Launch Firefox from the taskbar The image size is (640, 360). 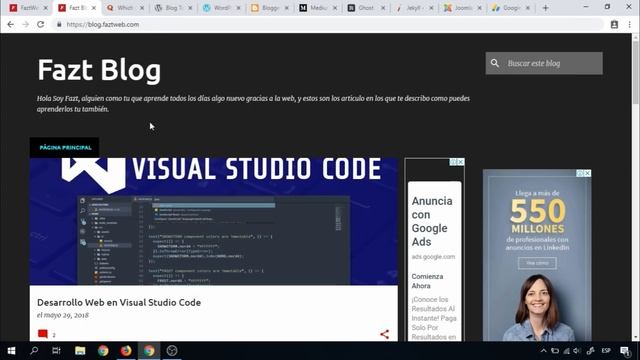coord(126,351)
